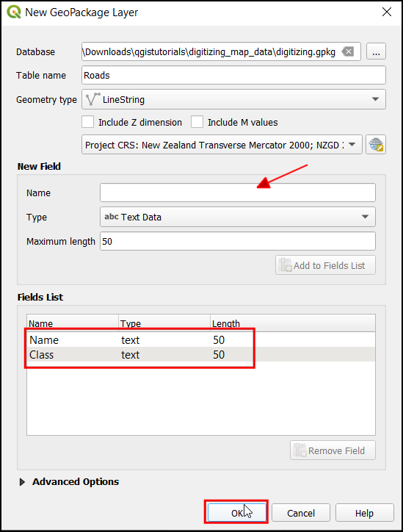
Task: Expand the Advanced Options section
Action: [x=22, y=482]
